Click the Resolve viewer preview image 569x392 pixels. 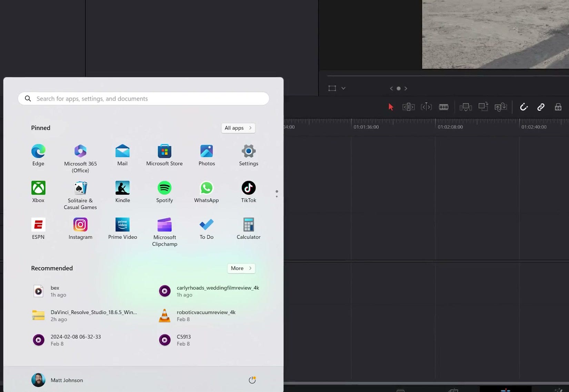click(x=496, y=34)
